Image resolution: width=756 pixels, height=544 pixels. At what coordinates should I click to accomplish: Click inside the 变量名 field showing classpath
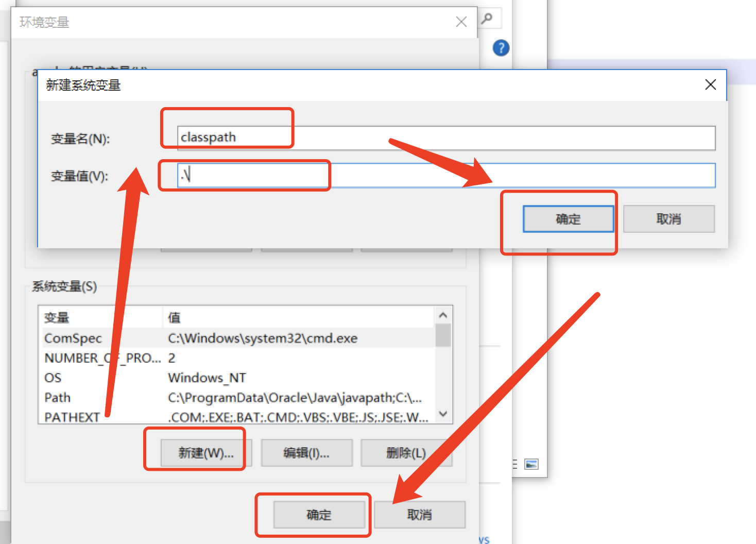coord(360,138)
